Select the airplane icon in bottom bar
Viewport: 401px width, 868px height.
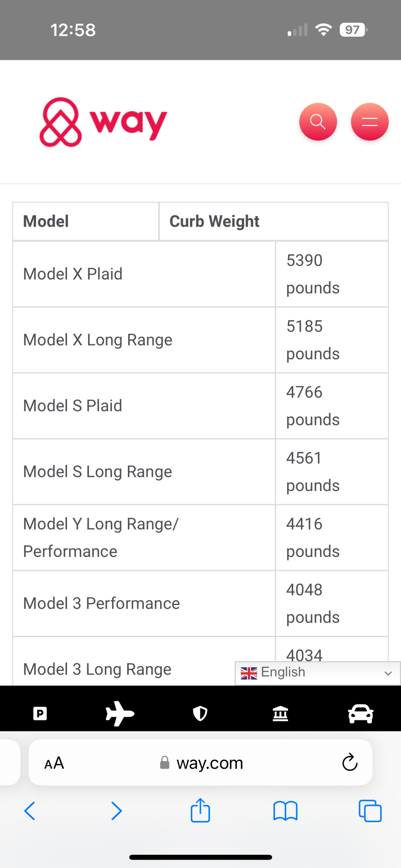coord(120,713)
